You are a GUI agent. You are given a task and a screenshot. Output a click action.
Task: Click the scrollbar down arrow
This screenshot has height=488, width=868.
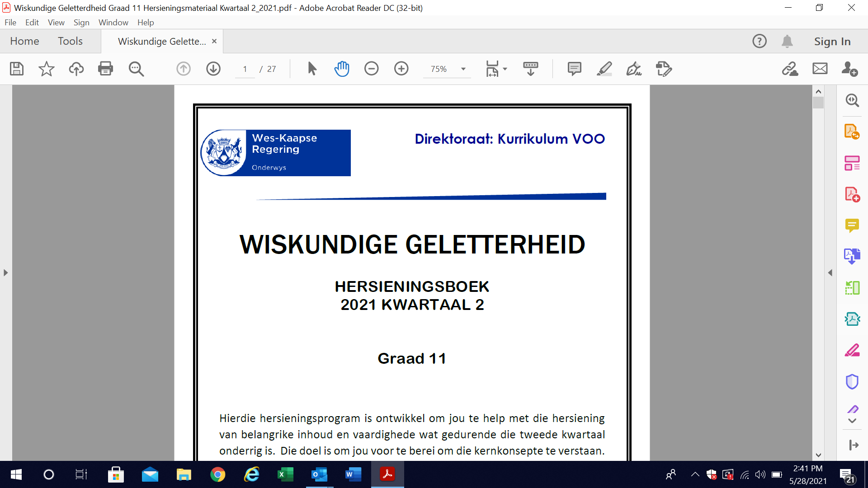818,455
